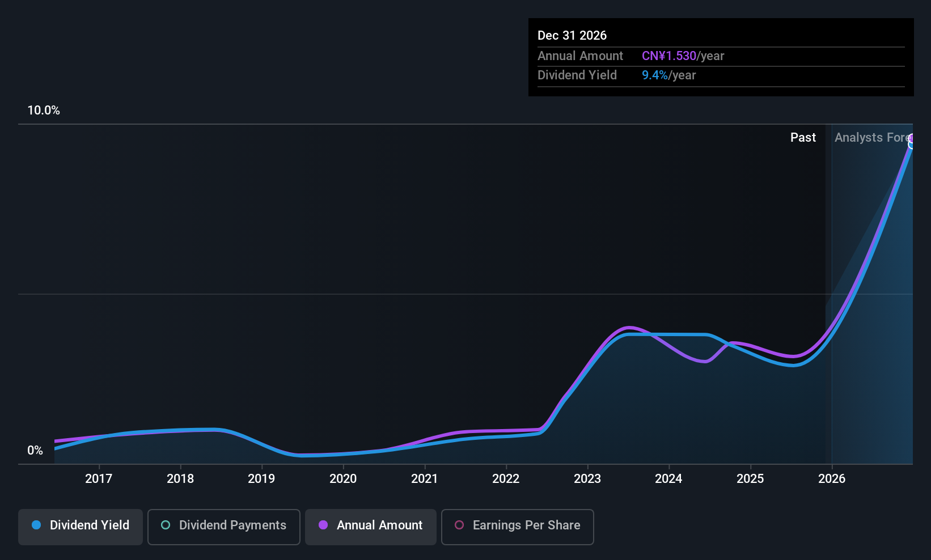This screenshot has width=931, height=560.
Task: Toggle Dividend Payments display
Action: coord(223,527)
